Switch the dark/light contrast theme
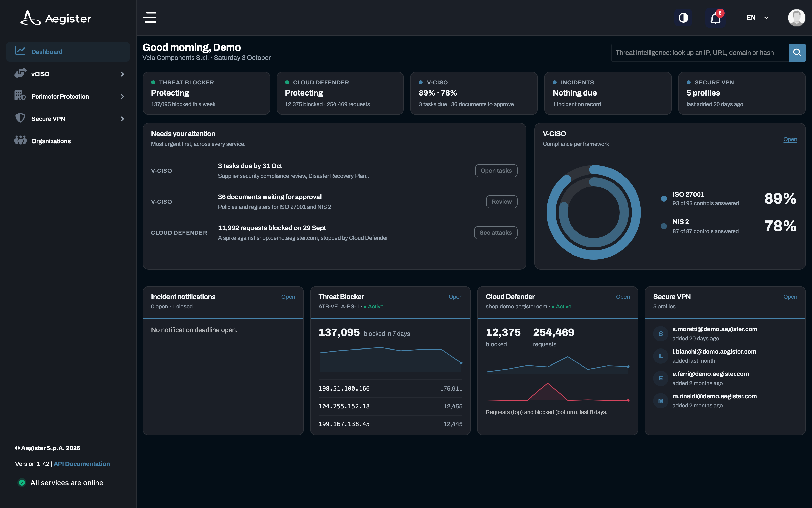Viewport: 812px width, 508px height. point(683,18)
